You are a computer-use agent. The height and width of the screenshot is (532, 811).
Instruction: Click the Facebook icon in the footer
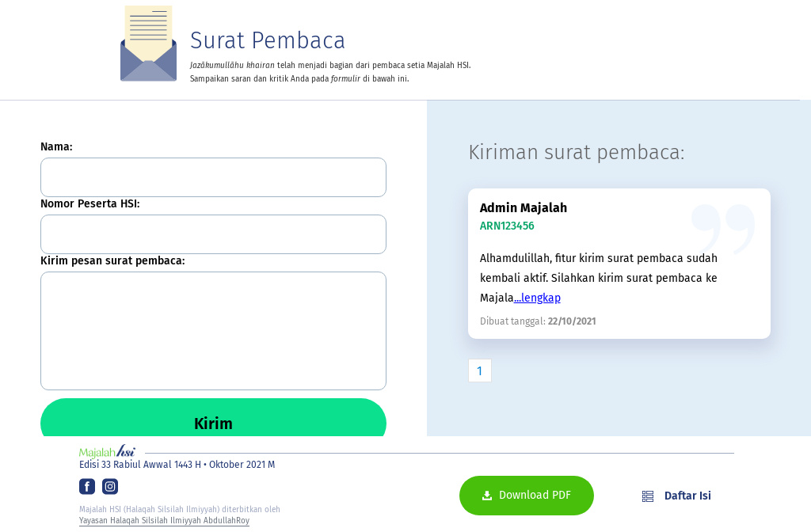[x=87, y=486]
